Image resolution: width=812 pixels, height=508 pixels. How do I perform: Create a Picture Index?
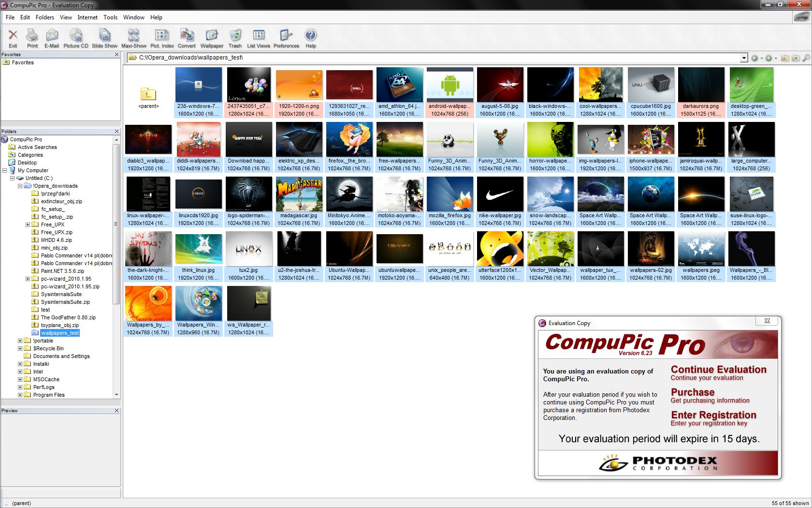pos(161,38)
